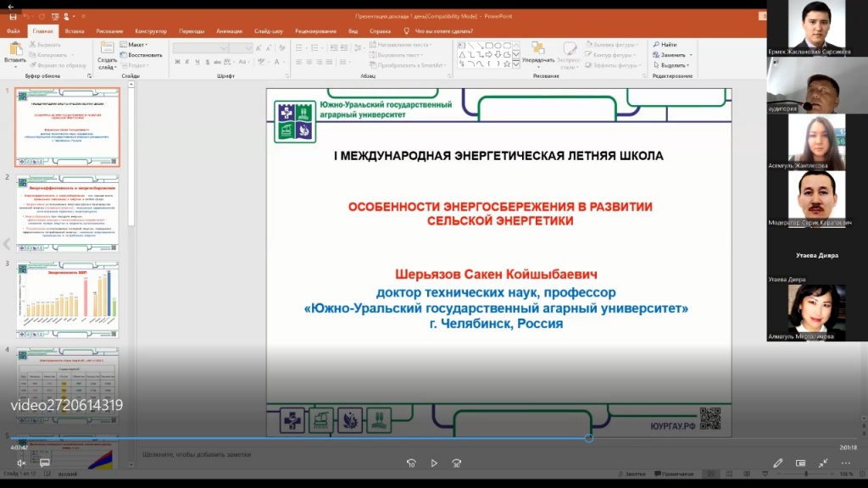Expand the shapes gallery more arrow
Image resolution: width=868 pixels, height=488 pixels.
[516, 64]
